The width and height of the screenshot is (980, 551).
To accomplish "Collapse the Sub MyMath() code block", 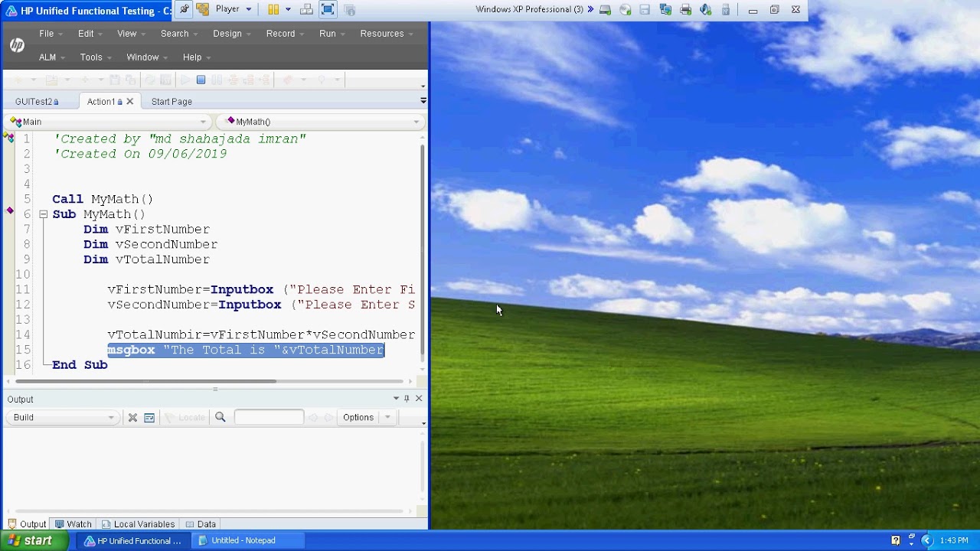I will (44, 214).
